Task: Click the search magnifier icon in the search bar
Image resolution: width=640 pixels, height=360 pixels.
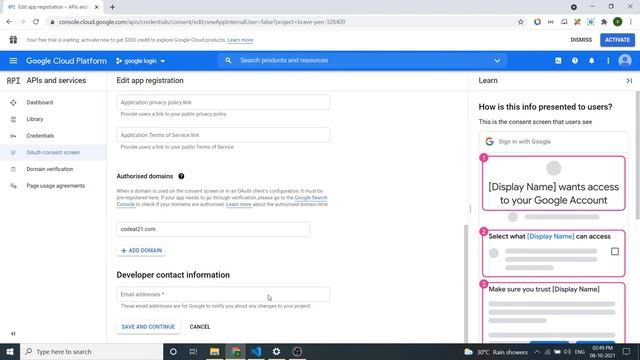Action: tap(228, 60)
